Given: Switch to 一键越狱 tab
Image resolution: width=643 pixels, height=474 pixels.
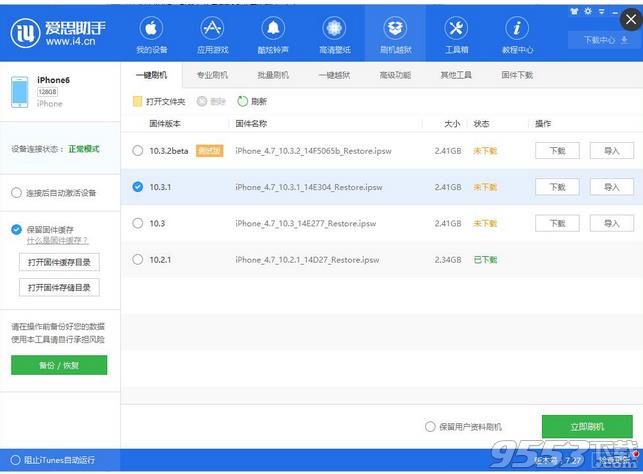Looking at the screenshot, I should 334,75.
